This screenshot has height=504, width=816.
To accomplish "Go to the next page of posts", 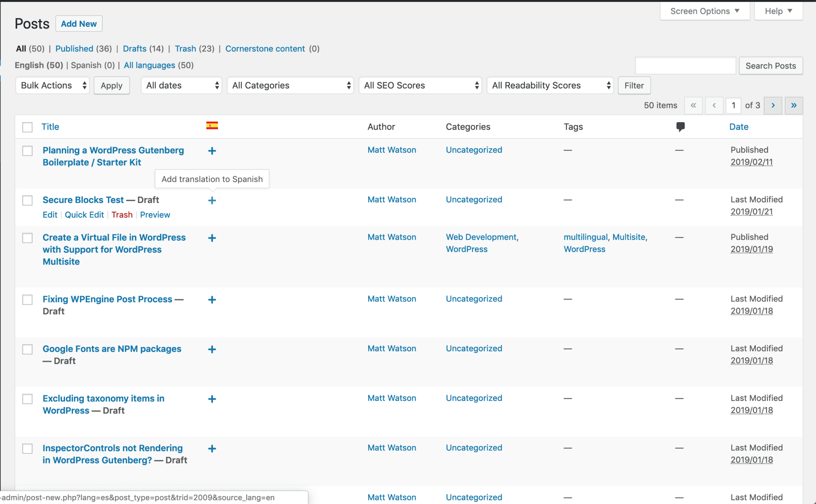I will tap(773, 105).
